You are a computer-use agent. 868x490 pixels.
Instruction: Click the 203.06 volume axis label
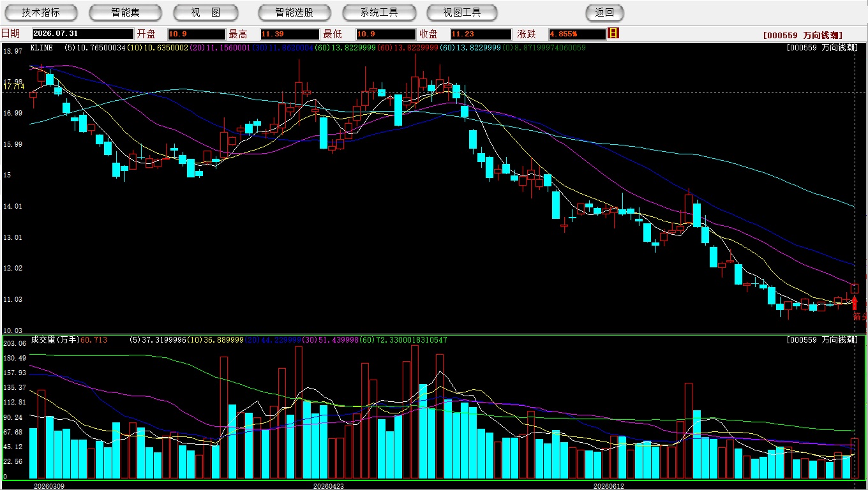point(14,343)
